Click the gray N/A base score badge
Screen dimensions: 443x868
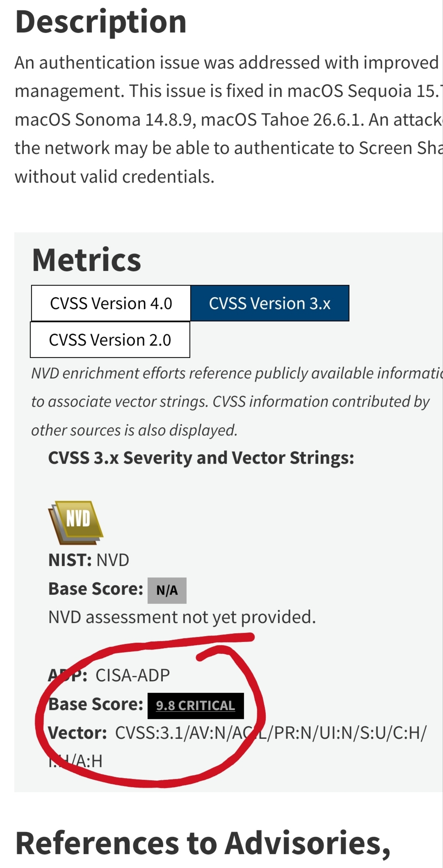(x=167, y=590)
